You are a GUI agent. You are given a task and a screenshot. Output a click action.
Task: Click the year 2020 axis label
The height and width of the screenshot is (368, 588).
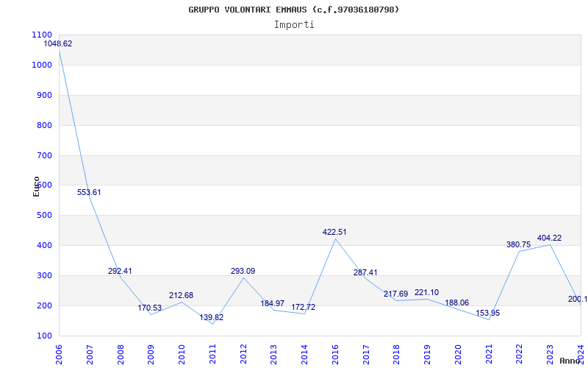[x=458, y=353]
